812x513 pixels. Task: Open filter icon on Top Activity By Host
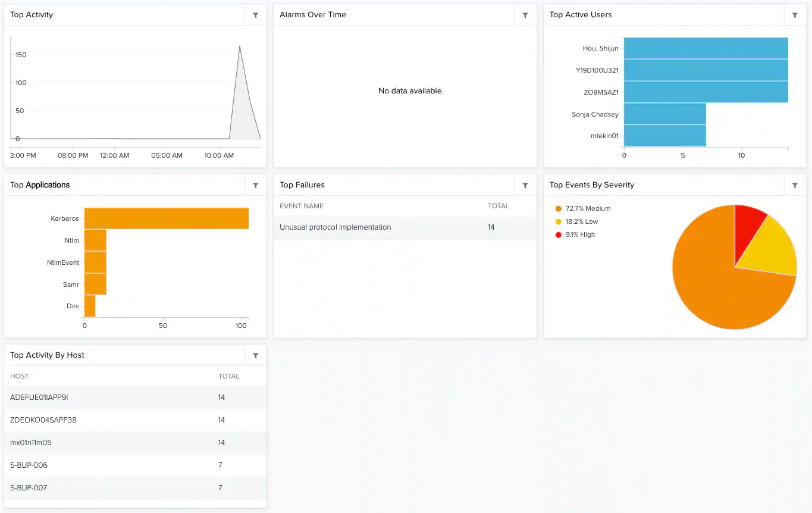coord(255,356)
